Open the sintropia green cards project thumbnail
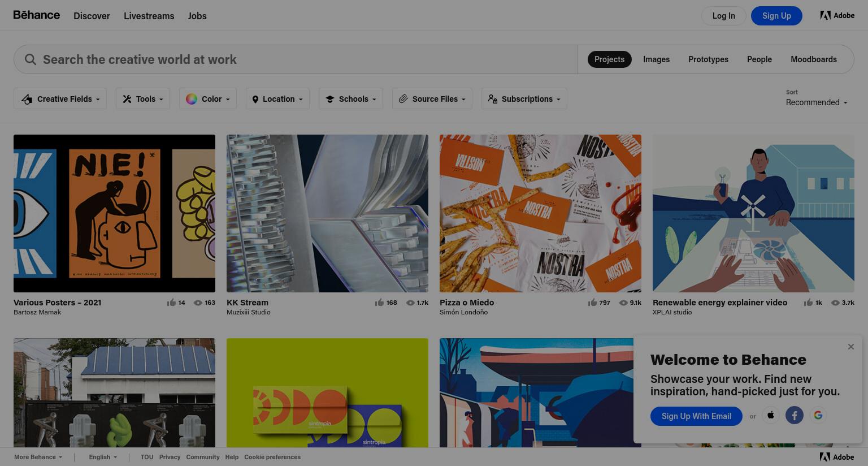This screenshot has height=466, width=868. (x=327, y=393)
